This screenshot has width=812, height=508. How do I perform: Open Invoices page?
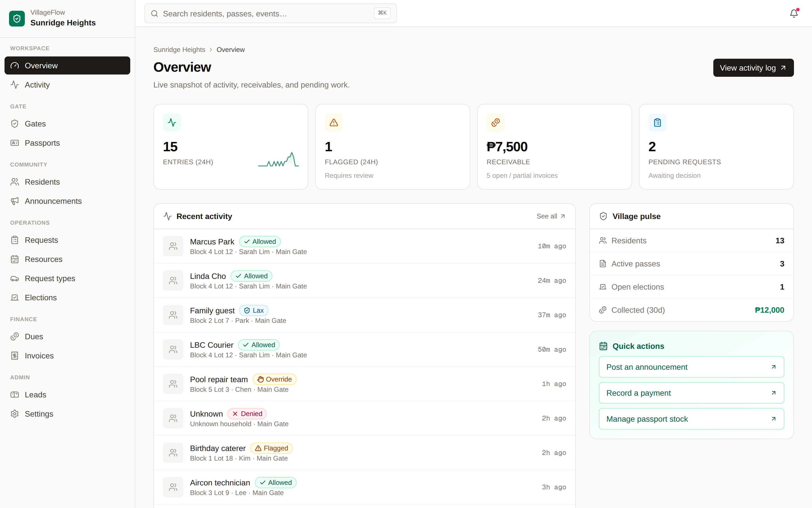67,356
